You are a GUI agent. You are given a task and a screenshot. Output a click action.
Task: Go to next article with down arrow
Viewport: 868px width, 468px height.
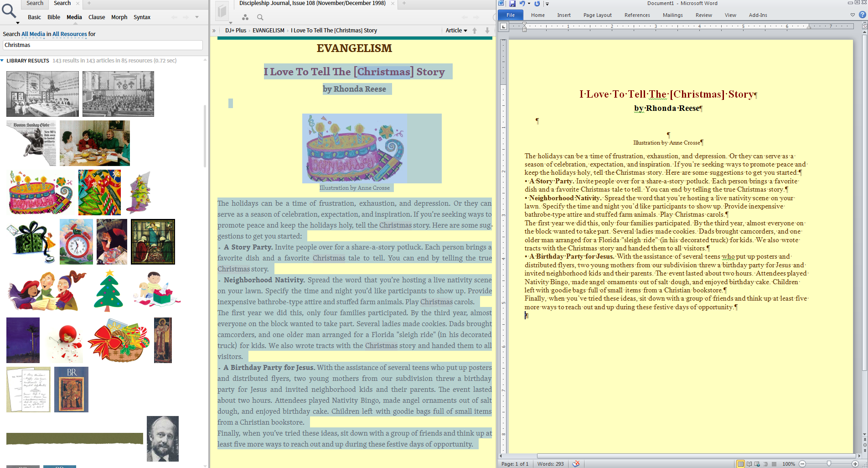[487, 31]
